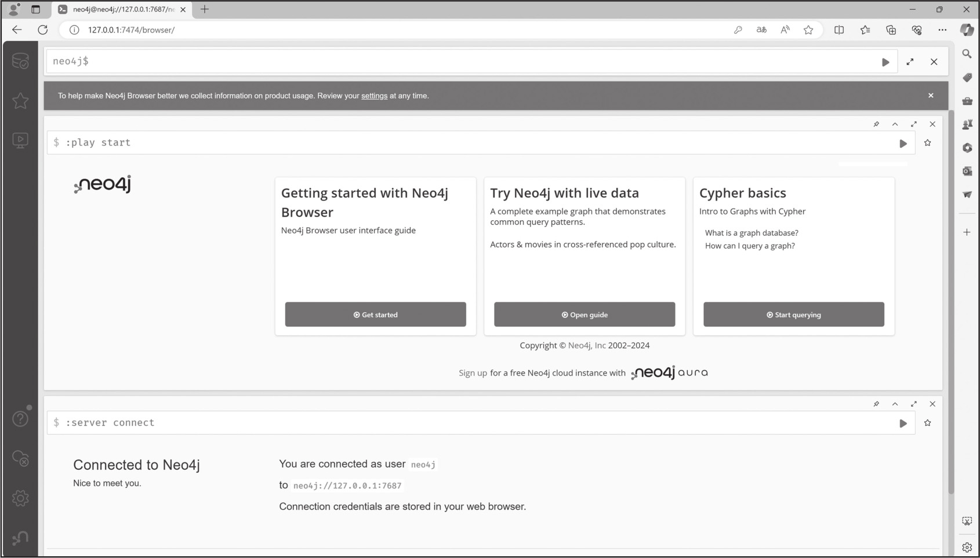Screen dimensions: 980x558
Task: Close the :server connect frame
Action: [932, 404]
